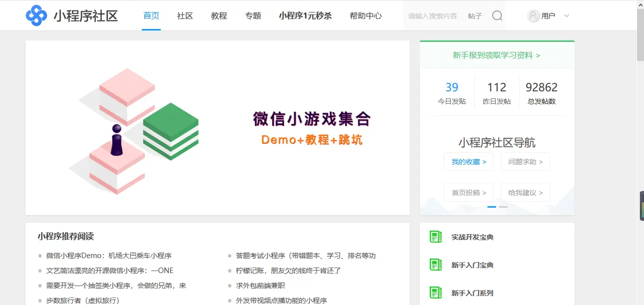Click the 新手入门宝典 link text
This screenshot has height=305, width=644.
[472, 265]
